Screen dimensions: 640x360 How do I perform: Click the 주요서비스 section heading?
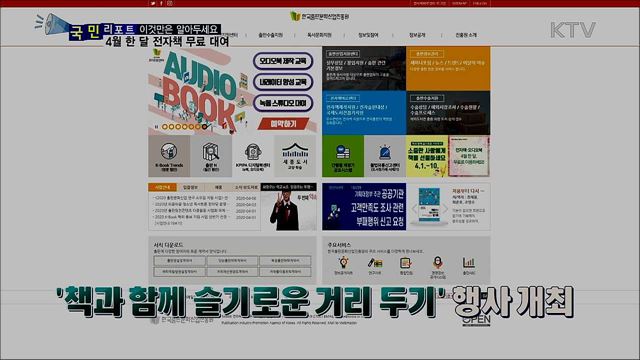point(339,245)
